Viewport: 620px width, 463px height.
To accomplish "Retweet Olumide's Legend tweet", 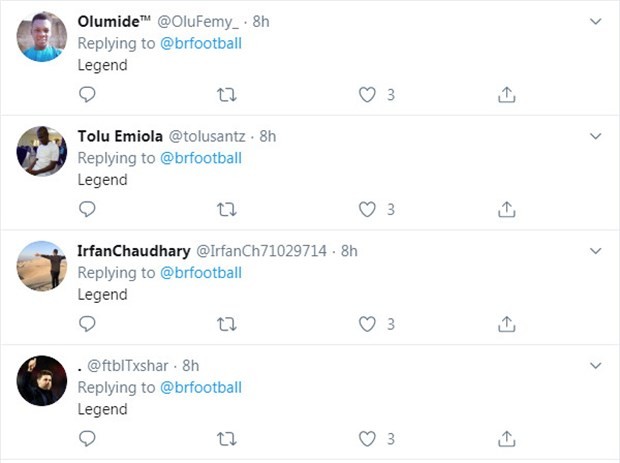I will tap(227, 95).
